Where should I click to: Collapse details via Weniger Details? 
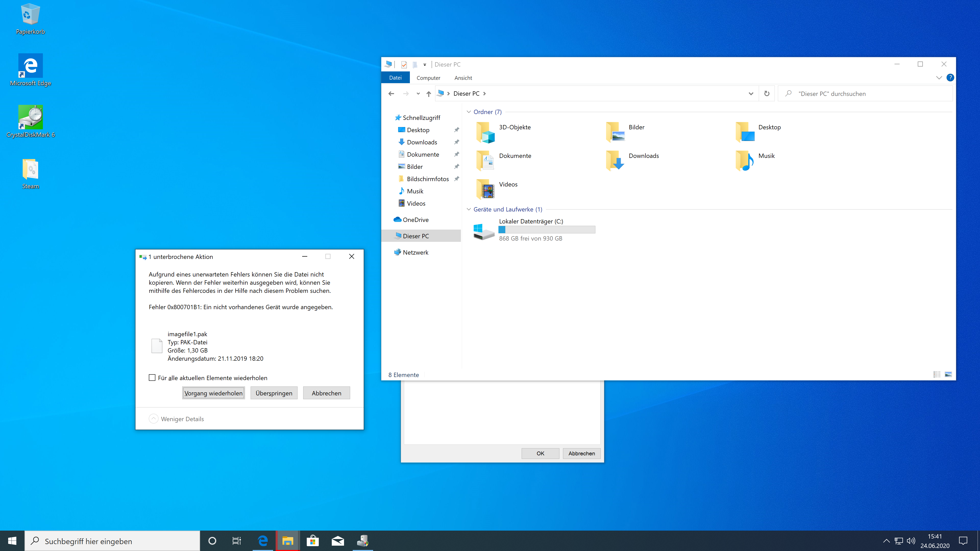177,419
